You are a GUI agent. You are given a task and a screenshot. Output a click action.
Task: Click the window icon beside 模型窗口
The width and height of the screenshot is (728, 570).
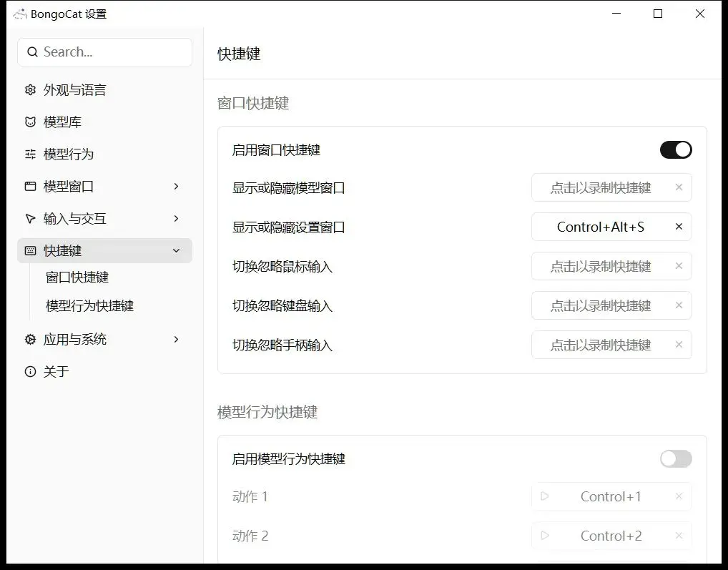coord(30,186)
